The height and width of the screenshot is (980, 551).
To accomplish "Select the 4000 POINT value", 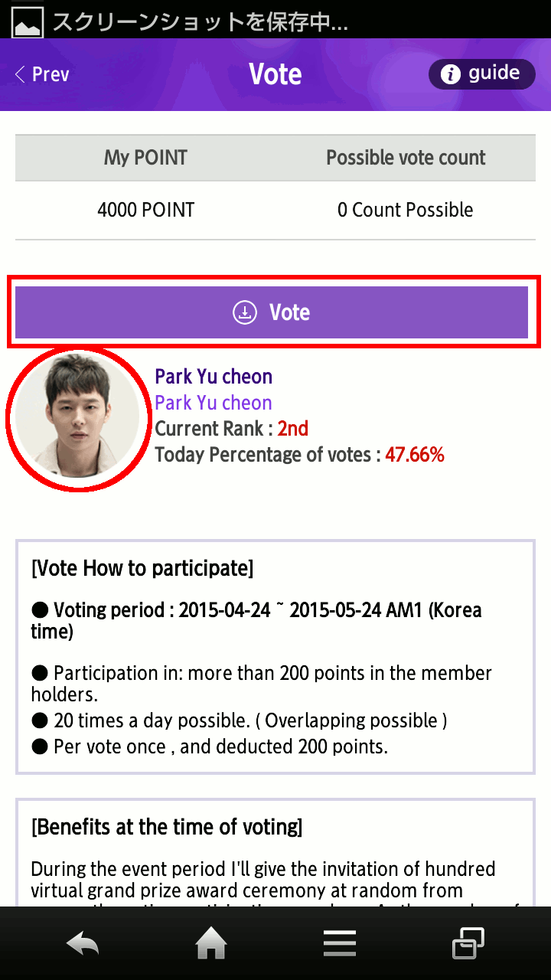I will 145,210.
